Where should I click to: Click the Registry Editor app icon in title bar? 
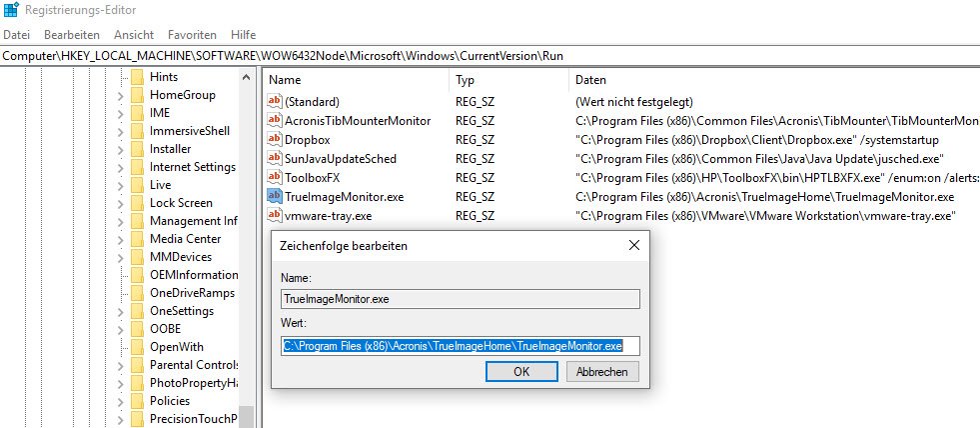pos(11,10)
